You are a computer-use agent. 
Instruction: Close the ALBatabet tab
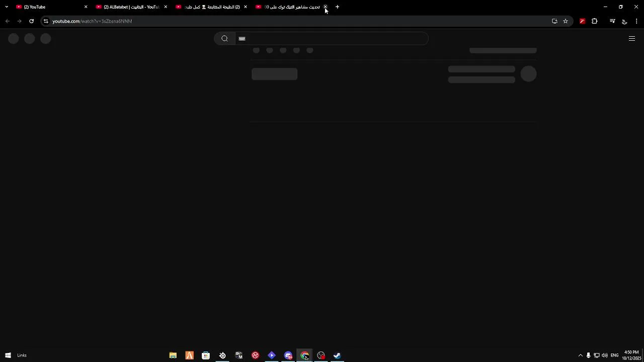point(166,7)
